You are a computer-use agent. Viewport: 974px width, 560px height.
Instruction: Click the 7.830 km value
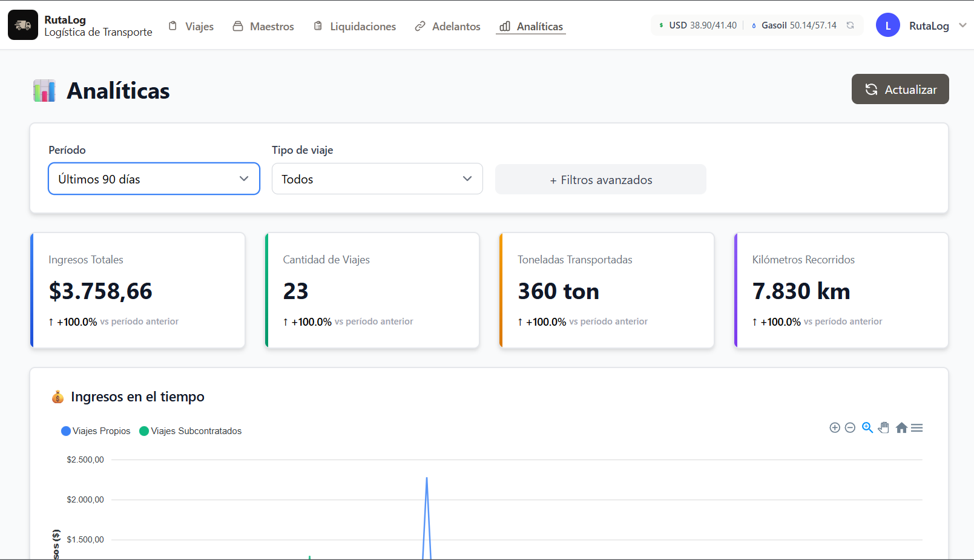(x=801, y=291)
